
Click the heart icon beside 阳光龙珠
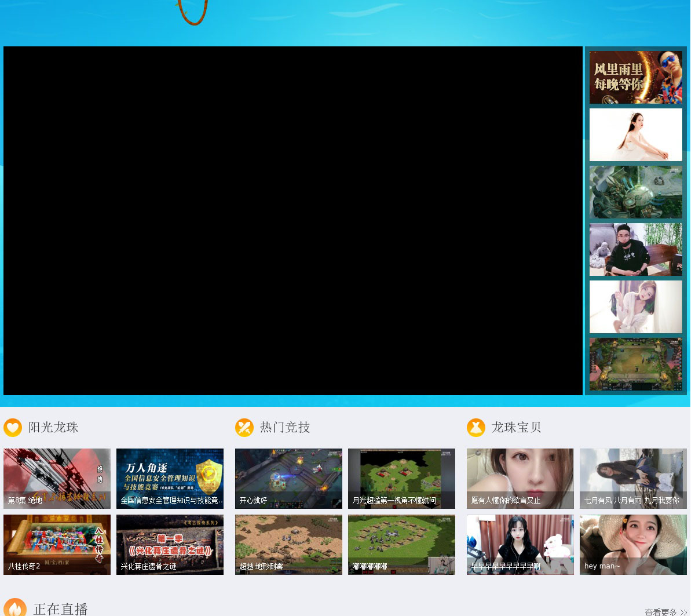pyautogui.click(x=13, y=428)
